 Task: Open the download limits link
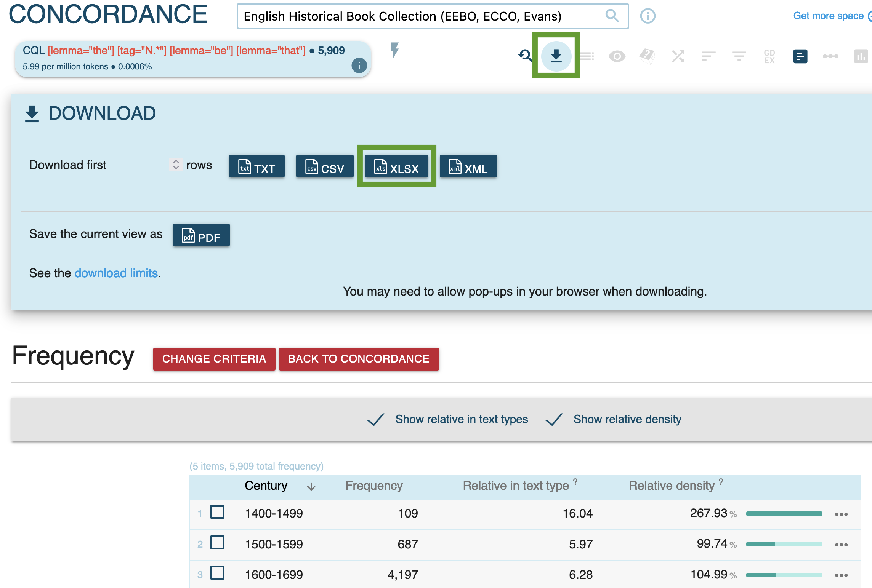pos(116,273)
